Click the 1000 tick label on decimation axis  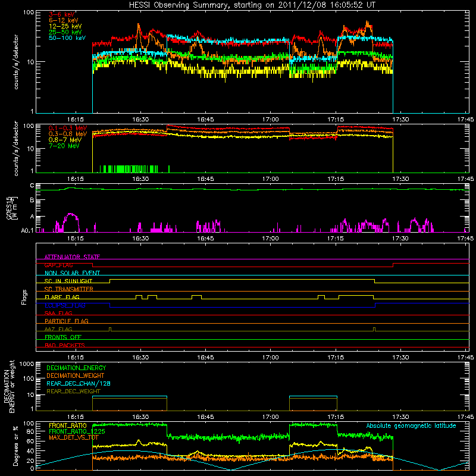point(27,364)
